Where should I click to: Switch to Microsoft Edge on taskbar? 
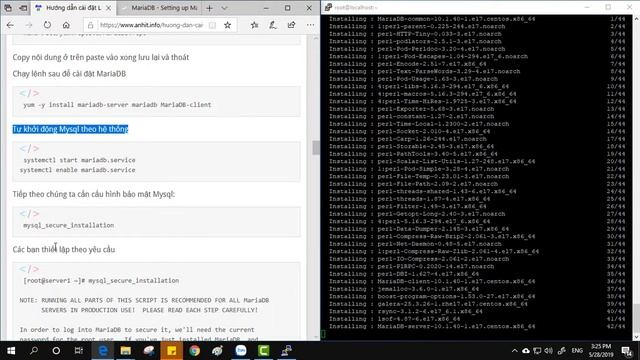point(103,351)
